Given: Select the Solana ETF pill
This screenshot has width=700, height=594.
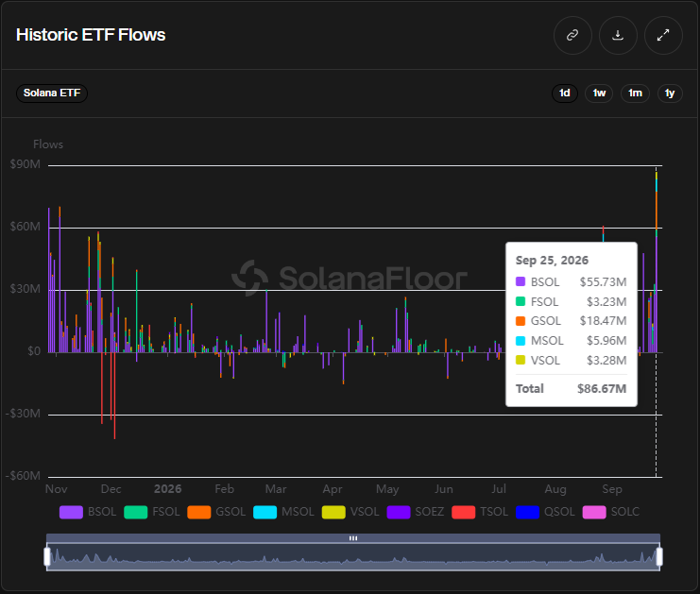Looking at the screenshot, I should [52, 93].
